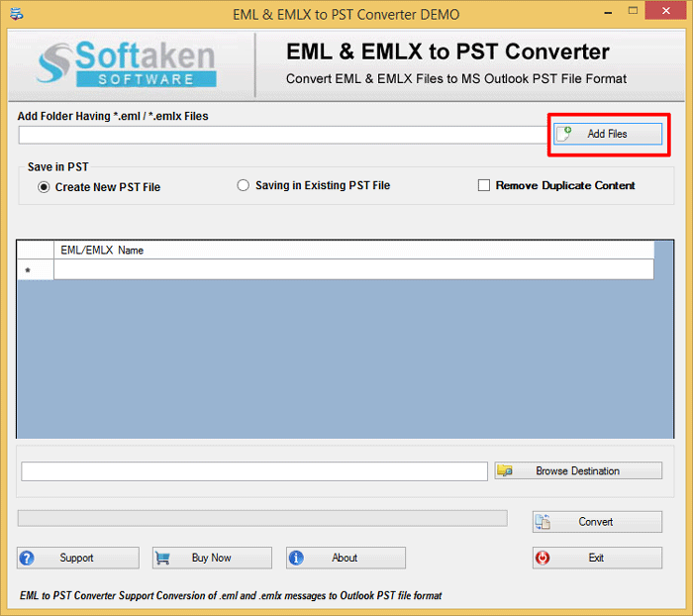Viewport: 693px width, 616px height.
Task: Click the destination path text field
Action: point(254,471)
